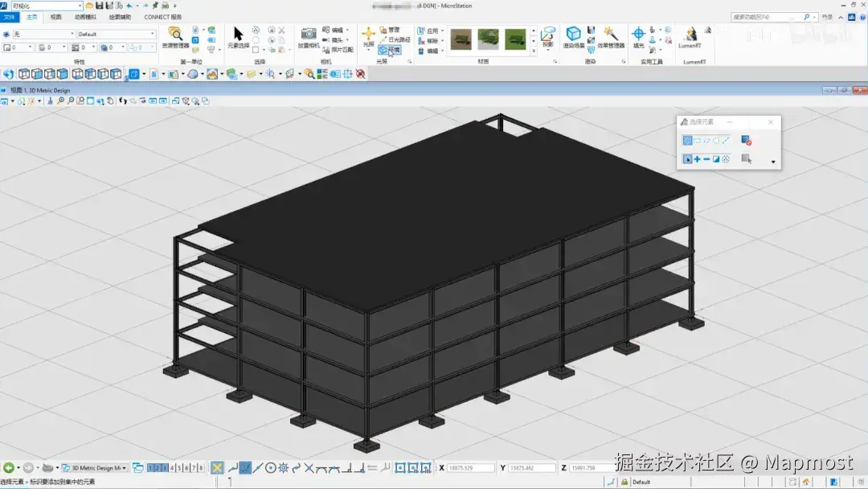The width and height of the screenshot is (868, 489).
Task: Select the 填充 fill tool
Action: (638, 38)
